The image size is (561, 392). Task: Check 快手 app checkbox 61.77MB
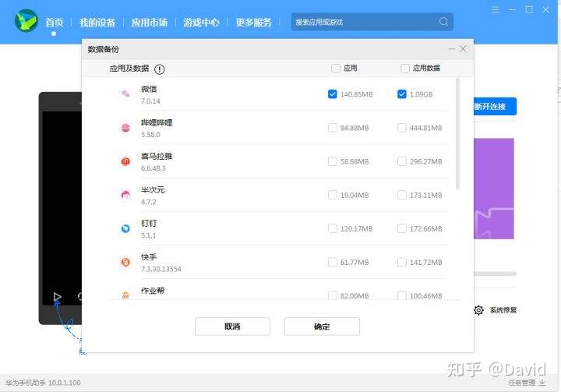pyautogui.click(x=333, y=262)
